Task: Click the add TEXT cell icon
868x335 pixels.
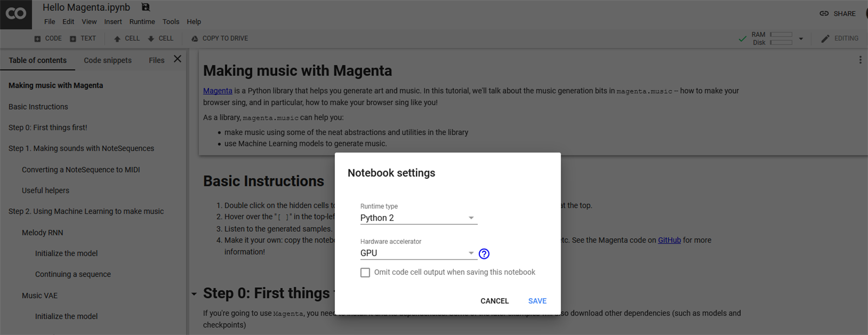Action: click(x=73, y=39)
